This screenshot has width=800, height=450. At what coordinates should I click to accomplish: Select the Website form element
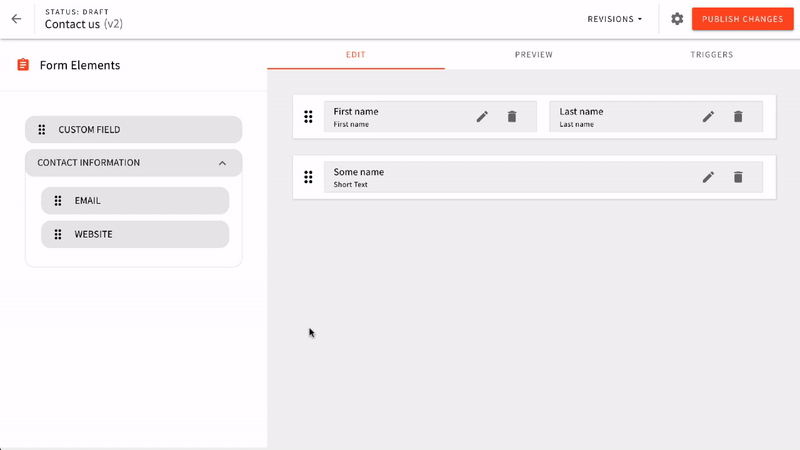tap(135, 235)
